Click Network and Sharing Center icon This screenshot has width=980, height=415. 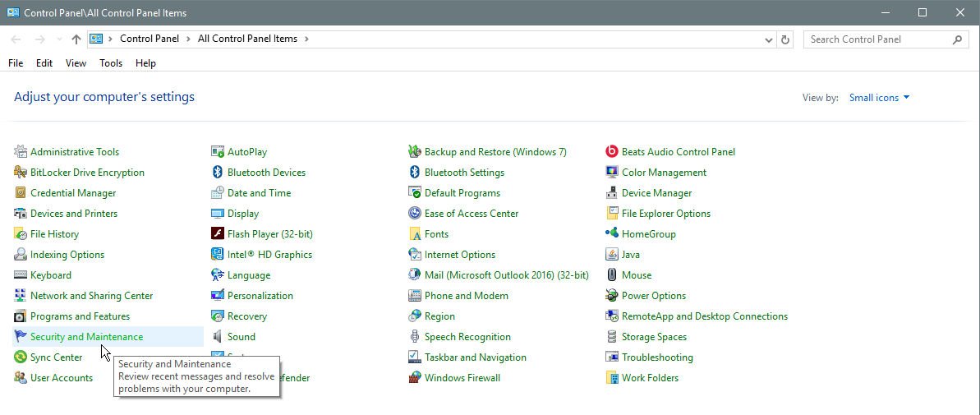click(21, 296)
